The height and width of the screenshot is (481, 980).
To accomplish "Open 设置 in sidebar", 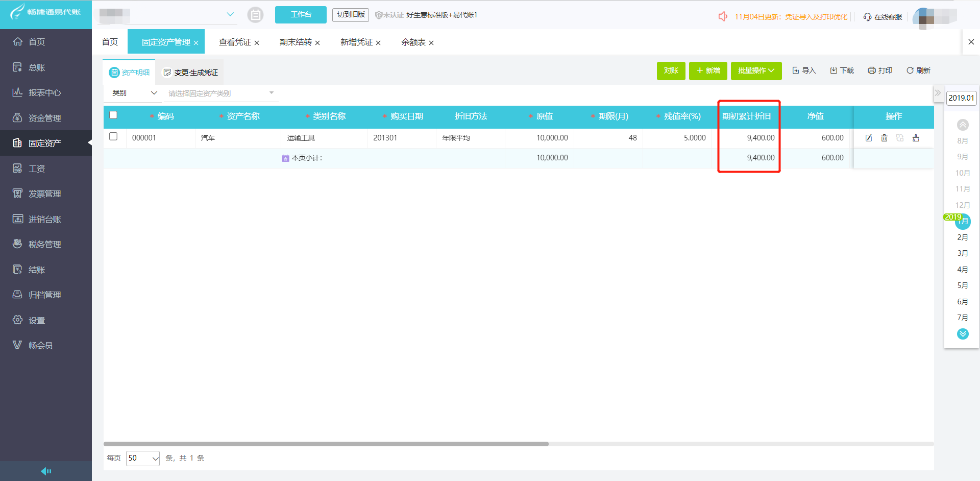I will click(x=45, y=320).
